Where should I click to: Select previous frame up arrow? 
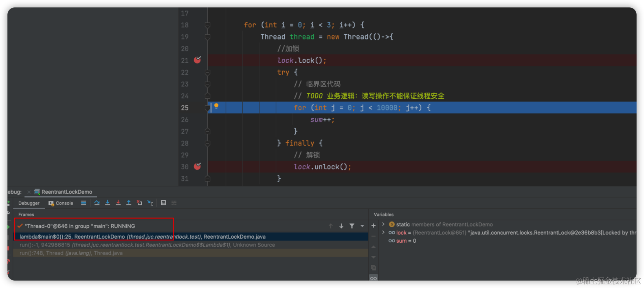pyautogui.click(x=331, y=226)
